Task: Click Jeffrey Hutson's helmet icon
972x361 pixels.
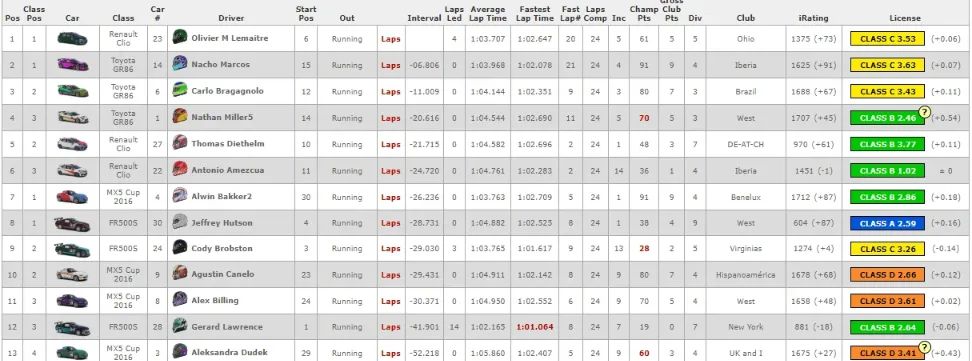Action: 180,222
